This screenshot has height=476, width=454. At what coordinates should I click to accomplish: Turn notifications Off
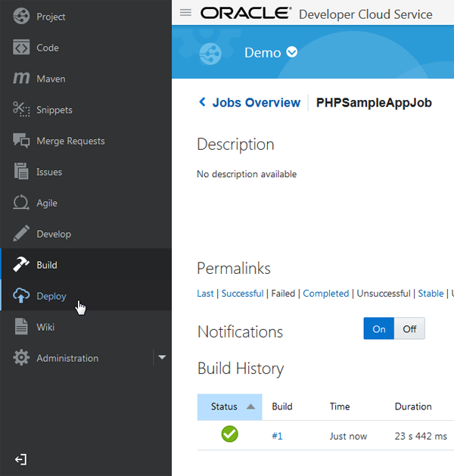point(409,329)
